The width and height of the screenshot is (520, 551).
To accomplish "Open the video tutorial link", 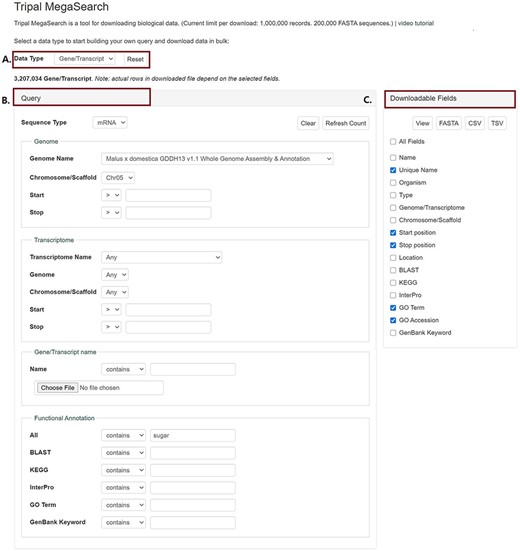I will point(416,23).
